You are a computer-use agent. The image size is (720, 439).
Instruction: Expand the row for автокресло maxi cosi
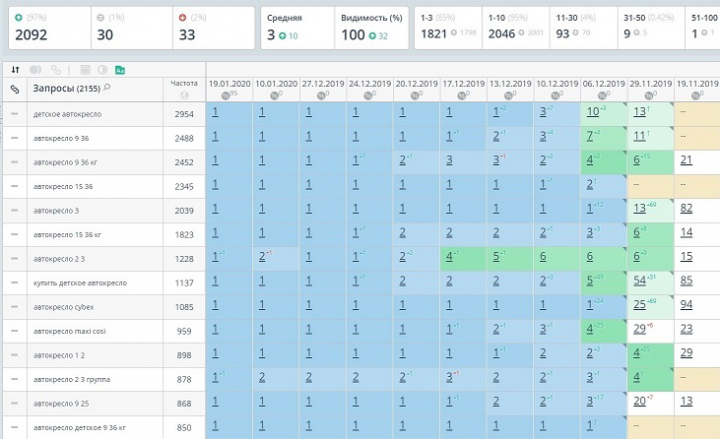click(x=15, y=331)
